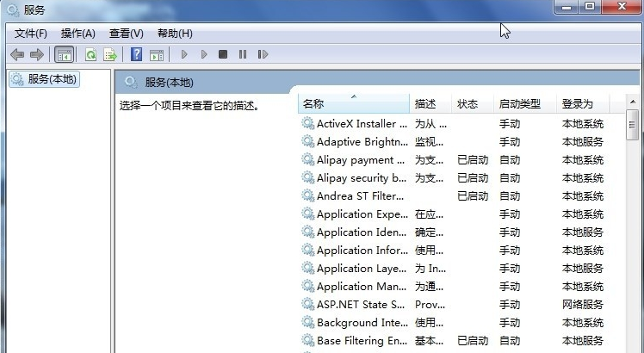Select the Application Identity service name

pos(362,232)
